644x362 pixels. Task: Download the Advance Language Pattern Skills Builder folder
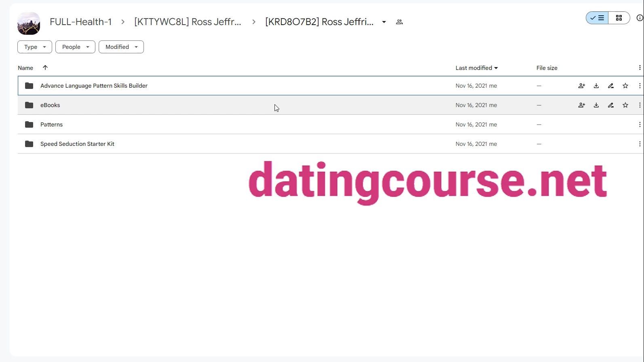[x=596, y=86]
